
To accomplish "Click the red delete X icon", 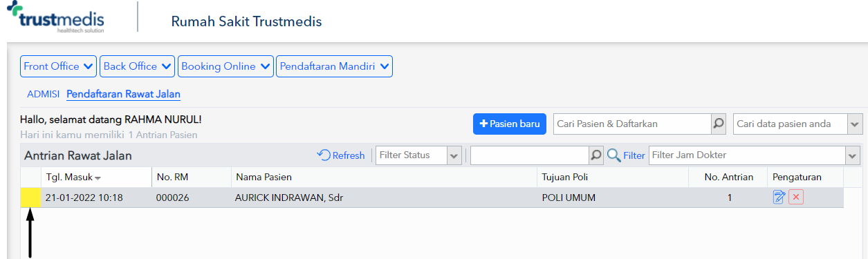I will [x=796, y=198].
